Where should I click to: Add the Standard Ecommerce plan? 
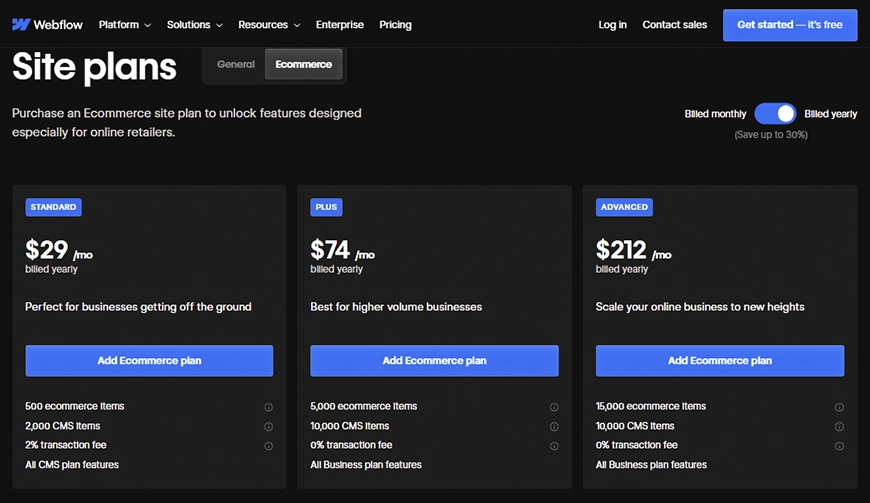(149, 360)
